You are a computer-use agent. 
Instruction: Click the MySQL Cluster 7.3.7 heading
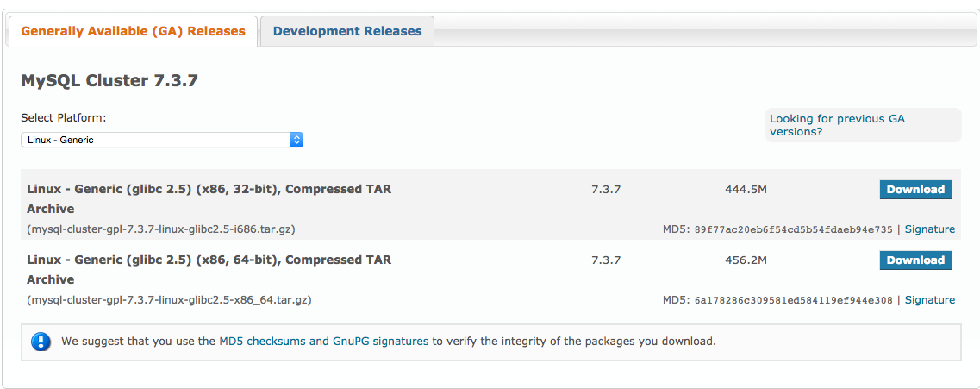[x=109, y=81]
